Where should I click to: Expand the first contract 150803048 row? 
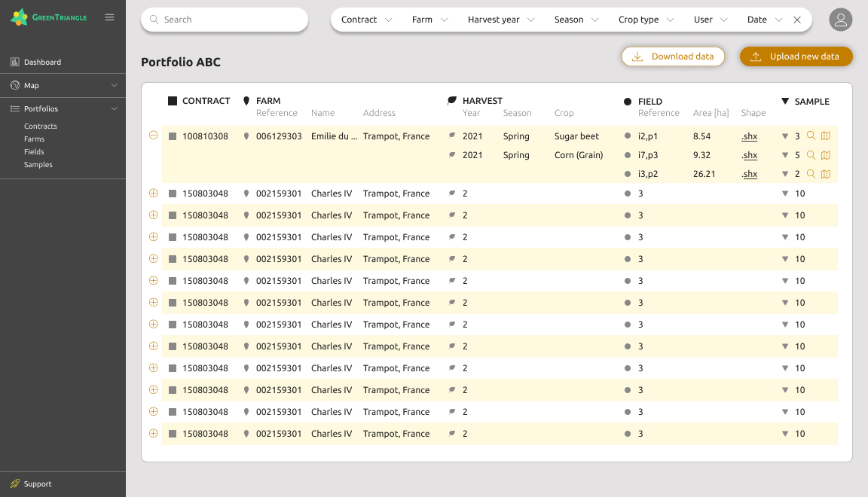[154, 193]
